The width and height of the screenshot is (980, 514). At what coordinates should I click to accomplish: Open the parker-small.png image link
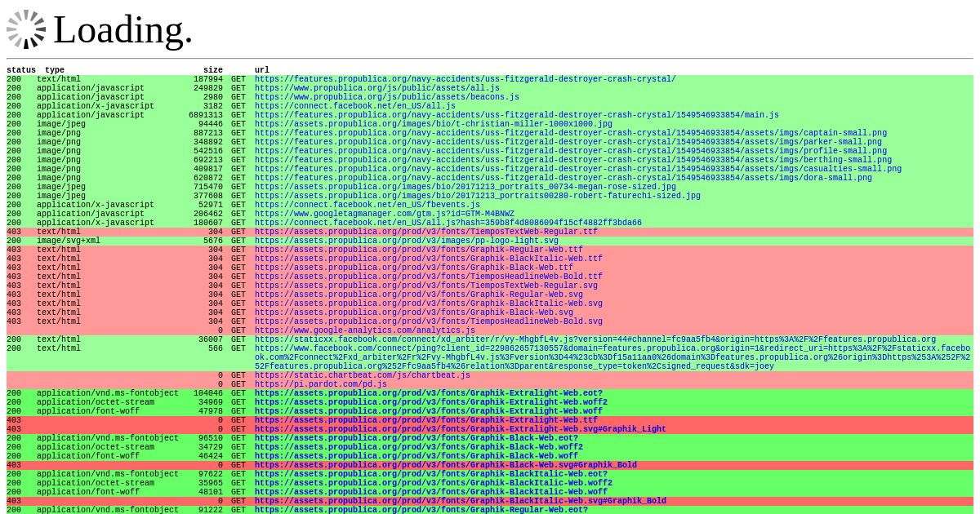568,142
